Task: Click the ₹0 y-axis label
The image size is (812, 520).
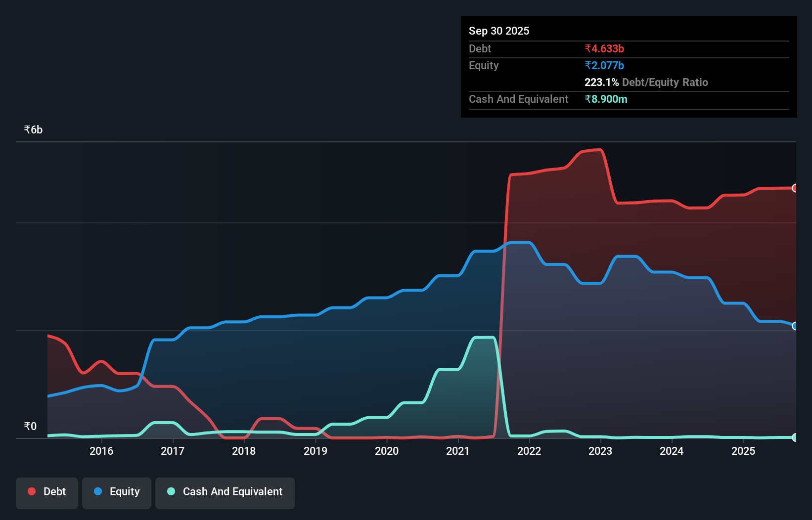Action: click(x=30, y=426)
